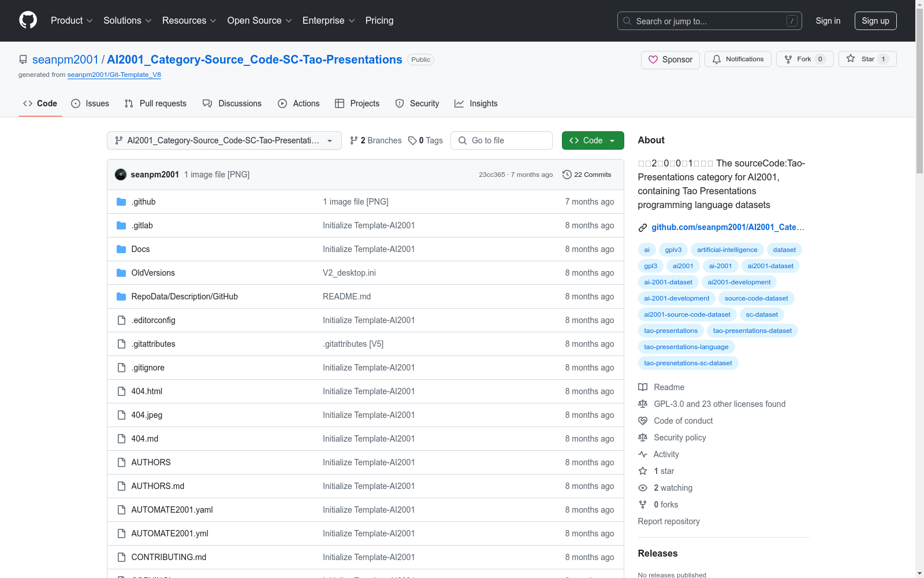Focus the Go to file field
Viewport: 924px width, 578px height.
[501, 140]
